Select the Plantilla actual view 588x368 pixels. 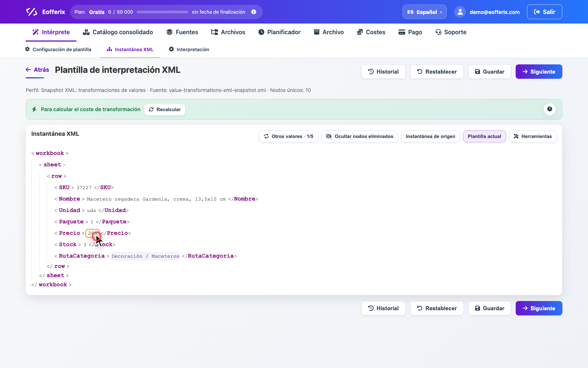[x=484, y=136]
